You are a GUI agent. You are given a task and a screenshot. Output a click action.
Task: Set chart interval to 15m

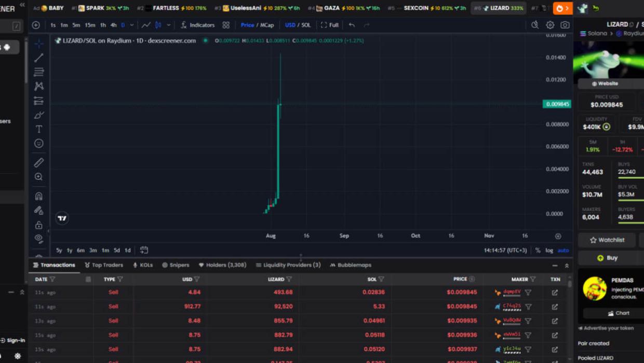(x=90, y=25)
